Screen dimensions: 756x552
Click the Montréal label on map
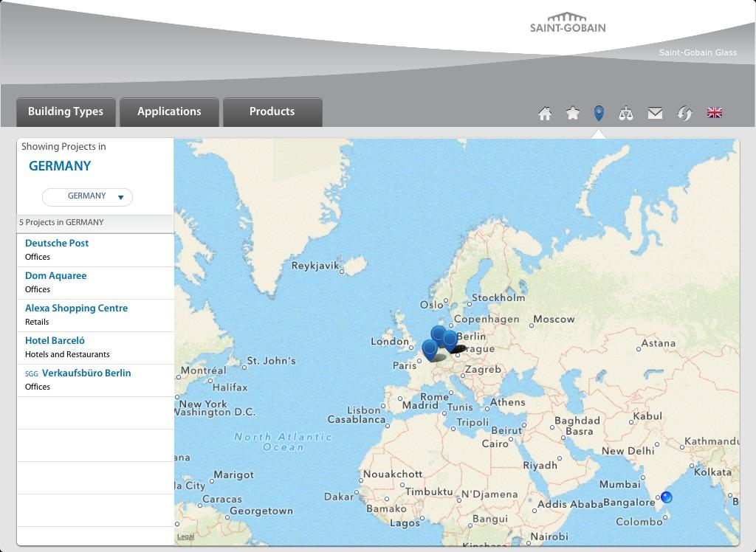coord(204,370)
